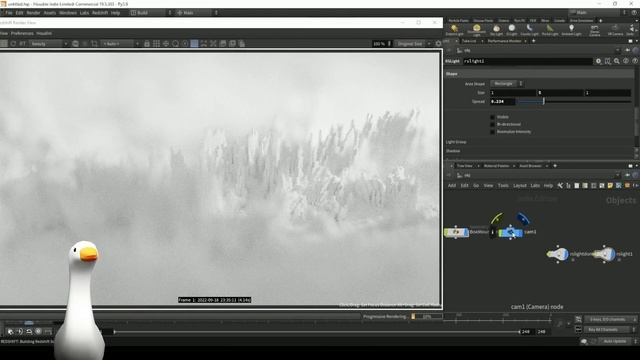Image resolution: width=640 pixels, height=360 pixels.
Task: Click the yellow sticky note icon in network toolbar
Action: (610, 185)
